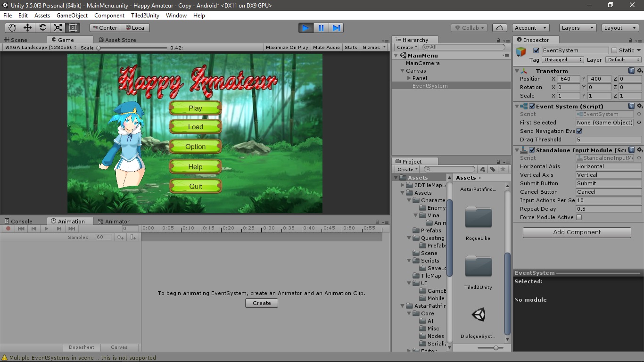Select MainCamera in Hierarchy
The height and width of the screenshot is (362, 644).
(x=423, y=63)
